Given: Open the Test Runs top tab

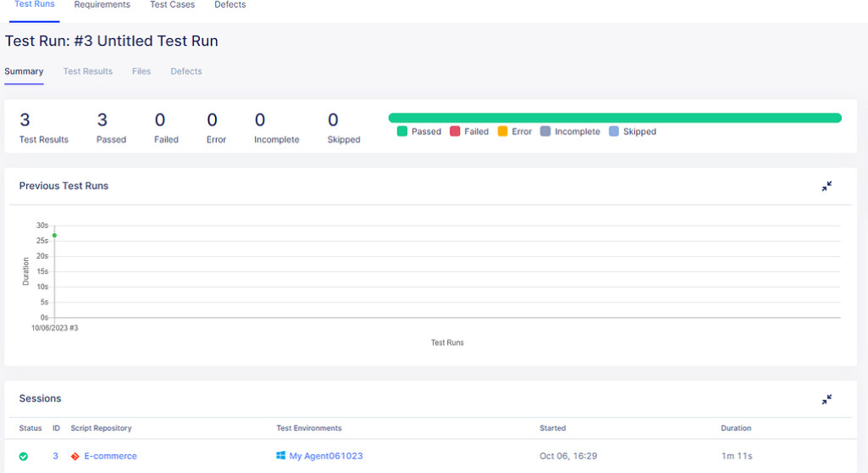Looking at the screenshot, I should (x=35, y=4).
